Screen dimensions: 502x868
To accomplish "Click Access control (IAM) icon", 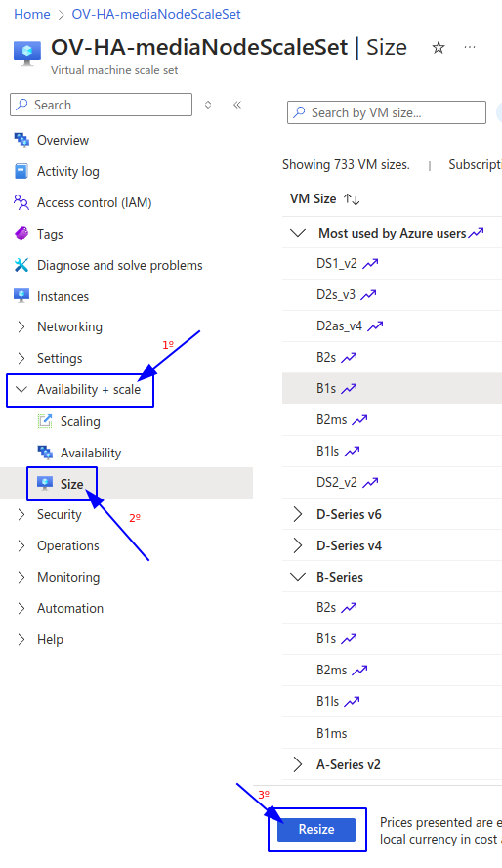I will [x=21, y=202].
